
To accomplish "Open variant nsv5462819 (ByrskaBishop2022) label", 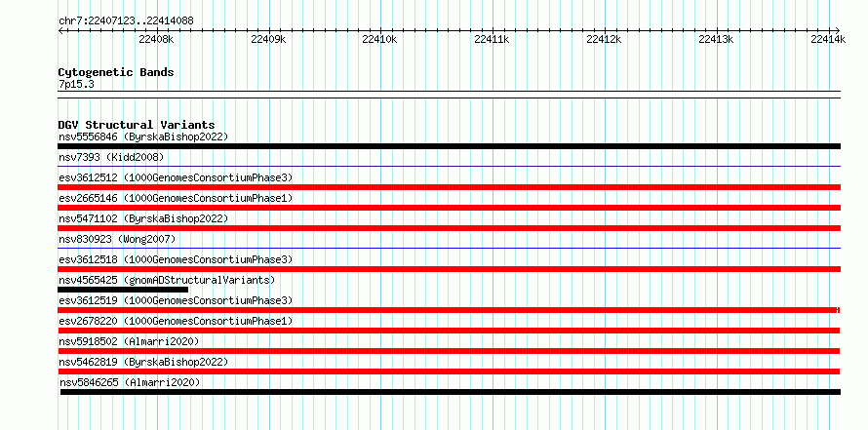I will (x=143, y=362).
